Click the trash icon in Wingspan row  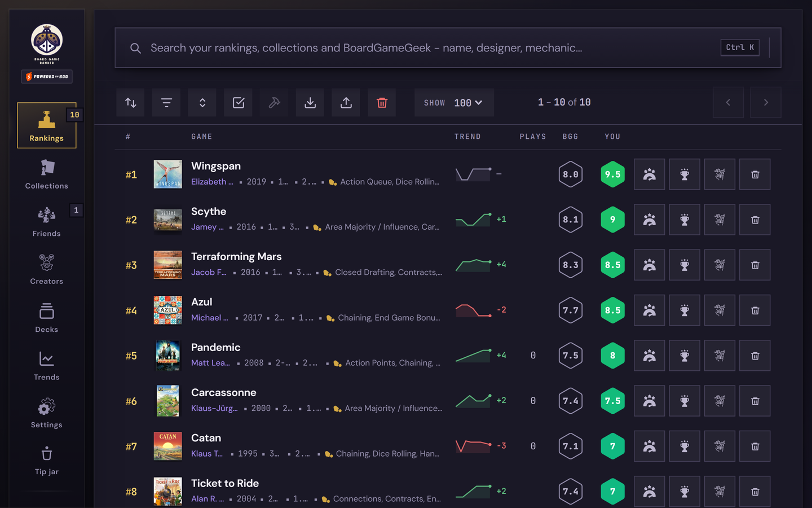(x=755, y=174)
